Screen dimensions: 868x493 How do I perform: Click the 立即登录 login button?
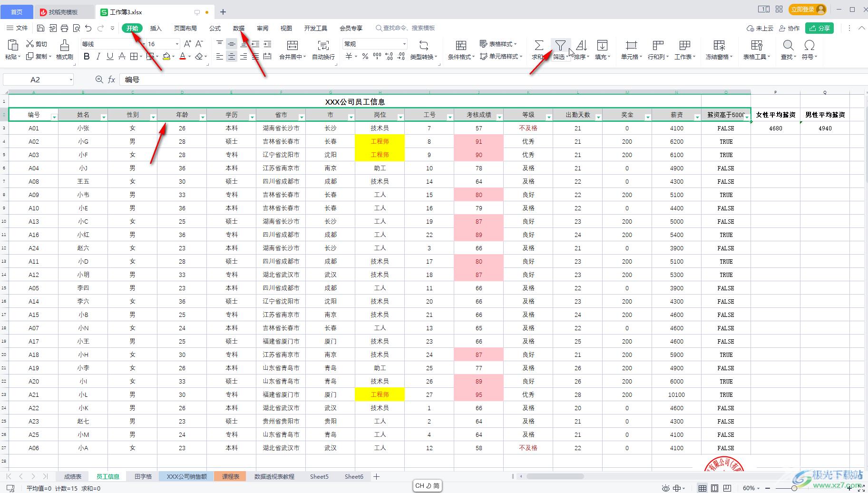tap(808, 10)
